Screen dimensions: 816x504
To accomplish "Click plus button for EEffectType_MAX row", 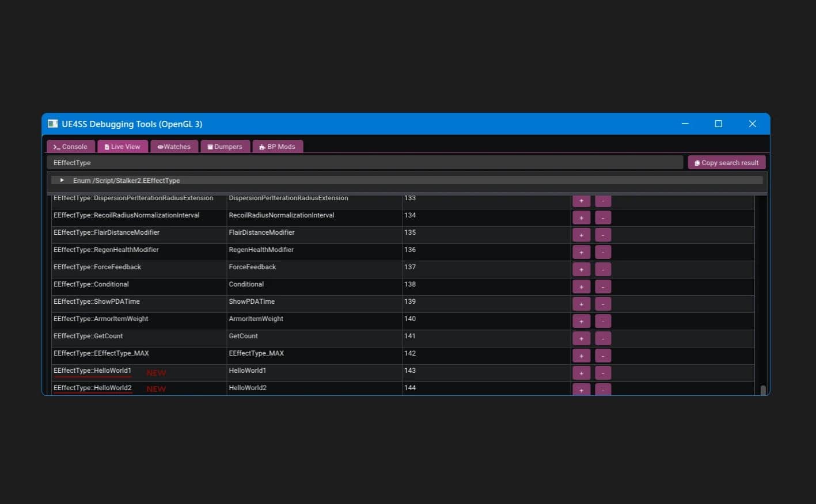I will point(581,356).
